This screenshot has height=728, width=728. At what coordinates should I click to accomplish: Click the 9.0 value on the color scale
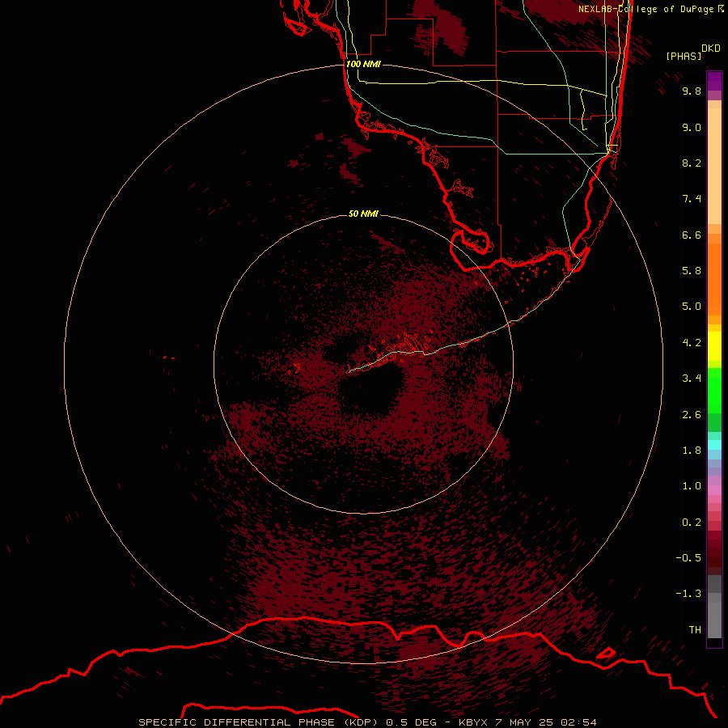[692, 127]
